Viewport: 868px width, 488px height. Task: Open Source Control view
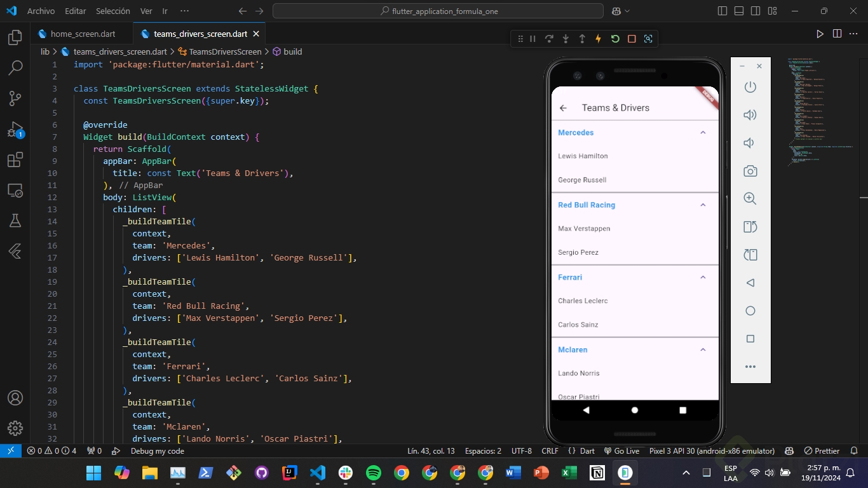[15, 98]
